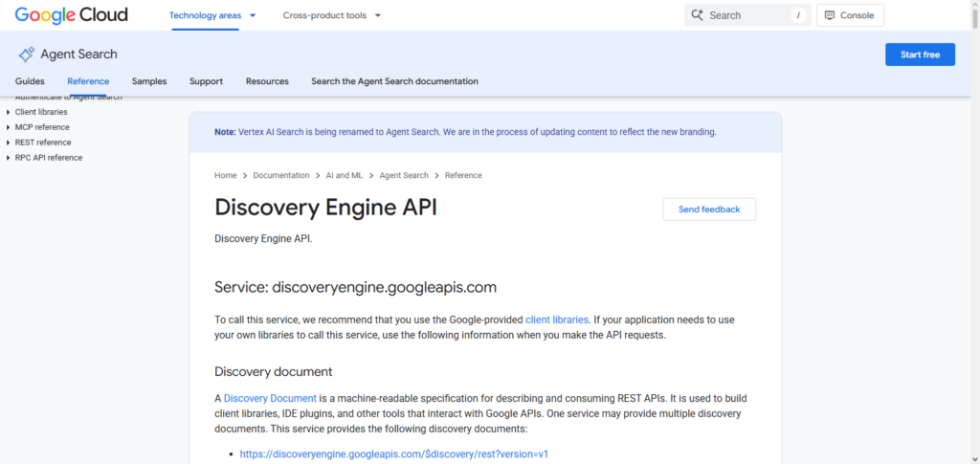Open the Discovery Document link
Viewport: 980px width, 464px height.
coord(270,398)
